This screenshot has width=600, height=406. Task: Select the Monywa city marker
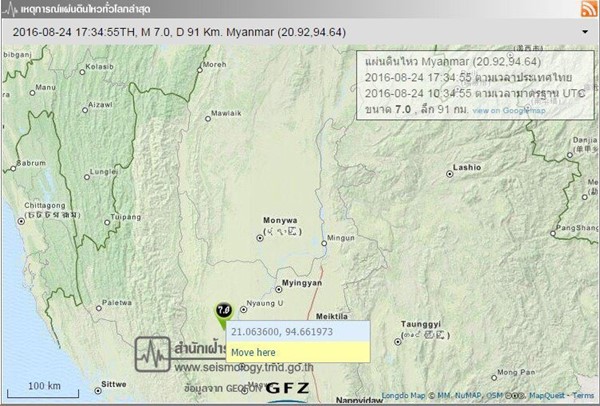pyautogui.click(x=260, y=238)
